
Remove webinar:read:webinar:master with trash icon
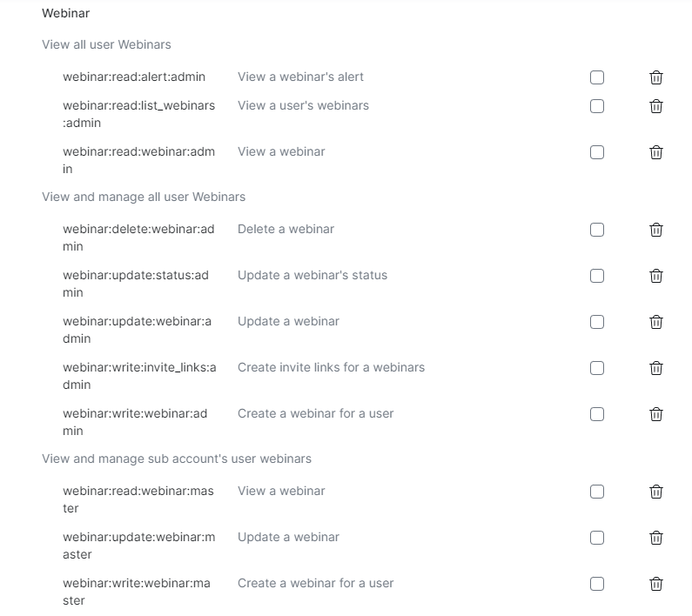(656, 492)
